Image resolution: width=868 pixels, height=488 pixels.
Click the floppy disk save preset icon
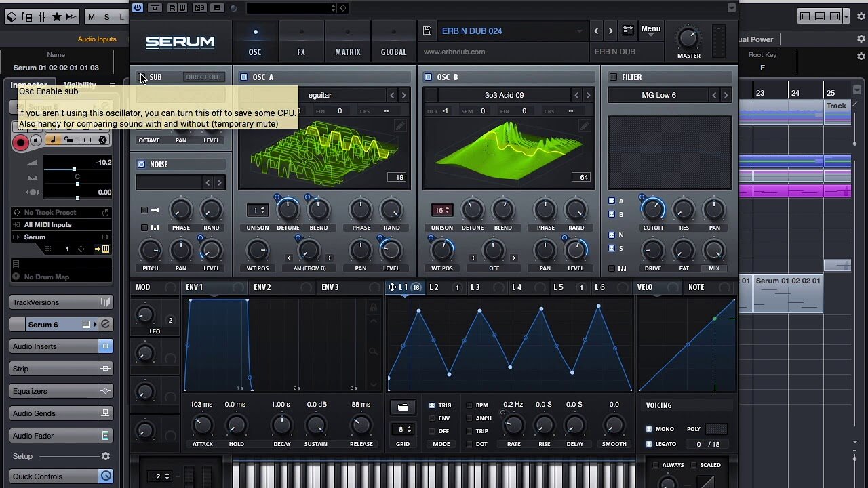pos(427,31)
